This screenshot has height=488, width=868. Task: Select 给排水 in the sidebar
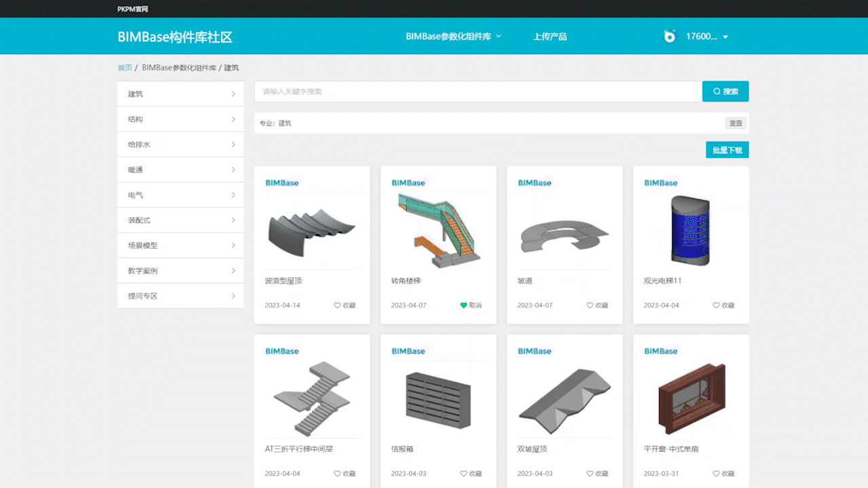coord(180,144)
